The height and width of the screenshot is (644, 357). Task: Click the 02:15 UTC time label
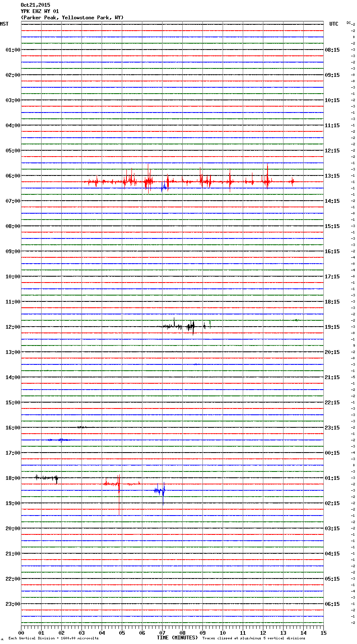[x=332, y=503]
